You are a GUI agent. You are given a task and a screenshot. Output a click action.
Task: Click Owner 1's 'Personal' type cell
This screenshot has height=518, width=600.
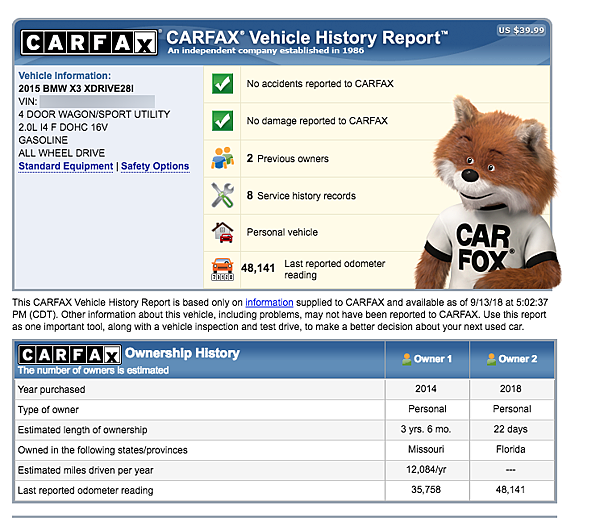click(x=427, y=409)
